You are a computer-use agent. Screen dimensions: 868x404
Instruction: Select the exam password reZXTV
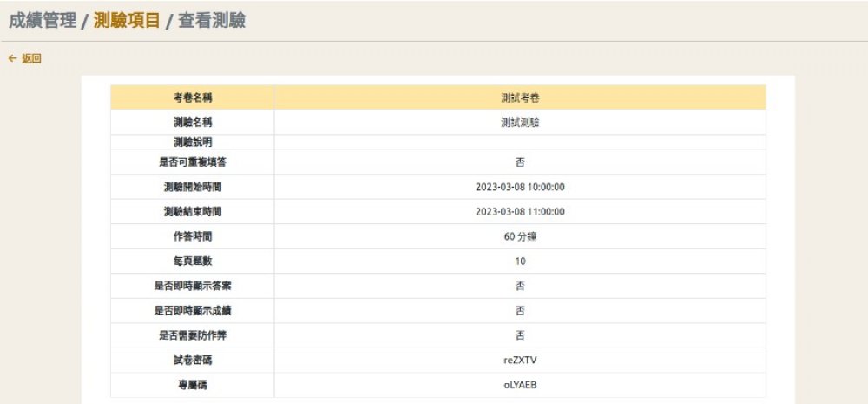tap(520, 360)
